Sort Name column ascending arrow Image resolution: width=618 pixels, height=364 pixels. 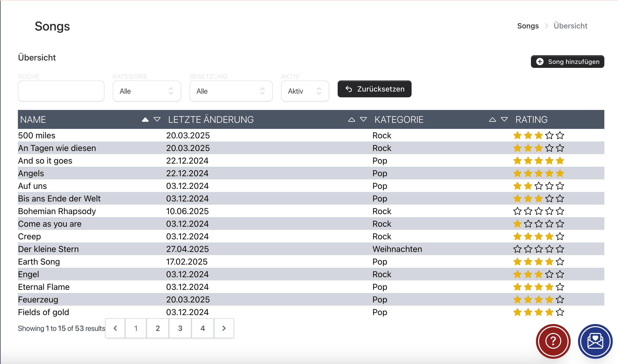pos(145,120)
